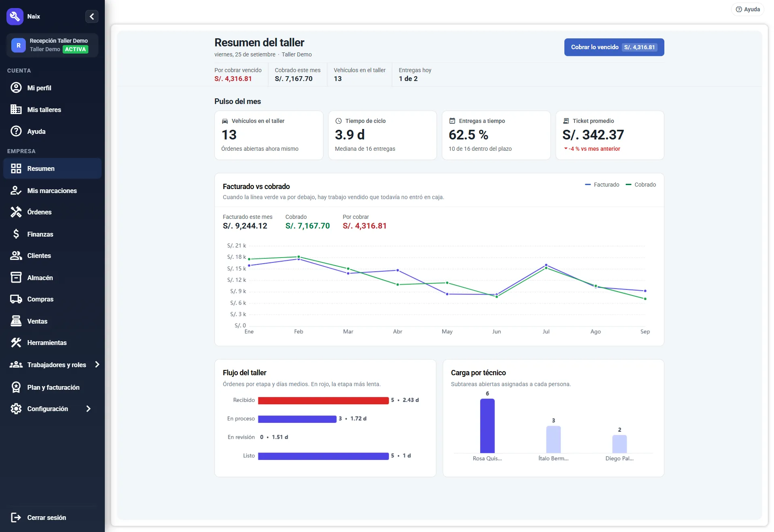
Task: Click the Finanzas dollar icon
Action: click(16, 234)
